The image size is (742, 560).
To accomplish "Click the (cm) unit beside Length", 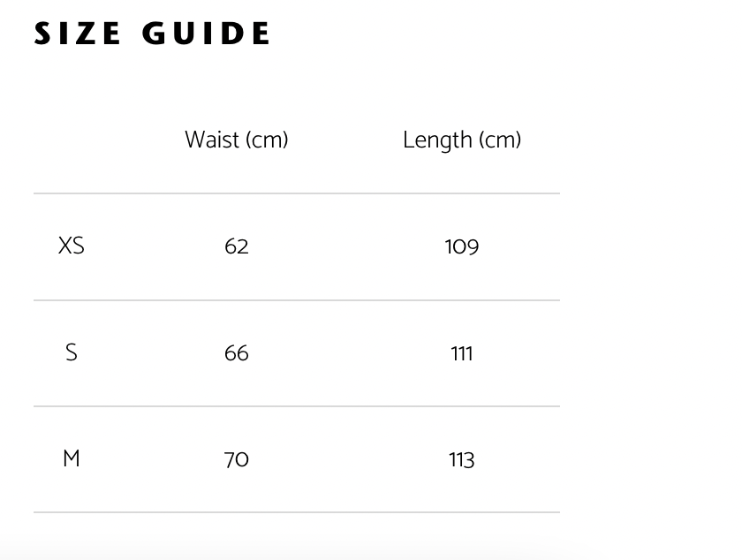I will (499, 140).
